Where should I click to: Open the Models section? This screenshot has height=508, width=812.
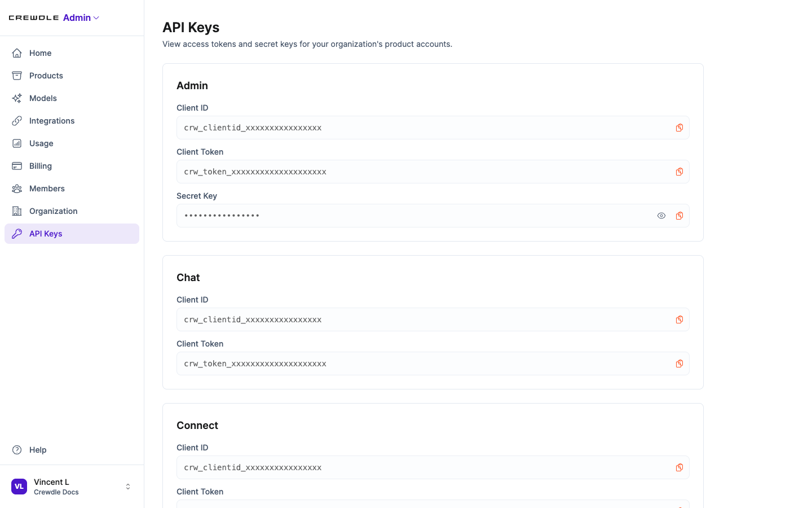tap(72, 98)
